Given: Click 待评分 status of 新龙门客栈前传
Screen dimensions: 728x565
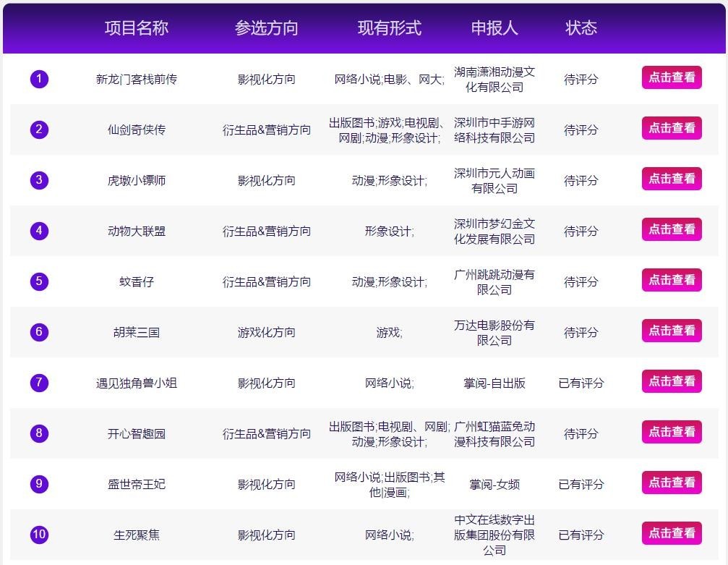Looking at the screenshot, I should coord(581,80).
